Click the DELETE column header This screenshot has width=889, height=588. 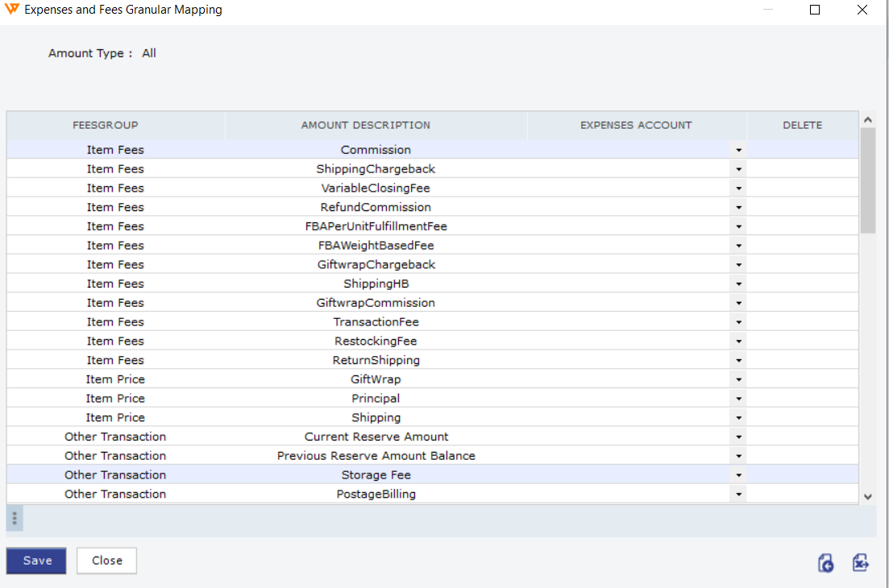tap(802, 125)
